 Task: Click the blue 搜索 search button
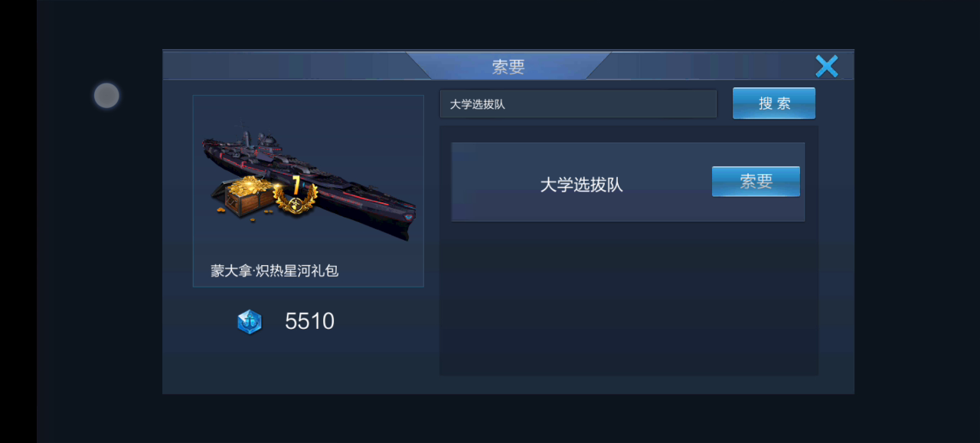pos(774,103)
